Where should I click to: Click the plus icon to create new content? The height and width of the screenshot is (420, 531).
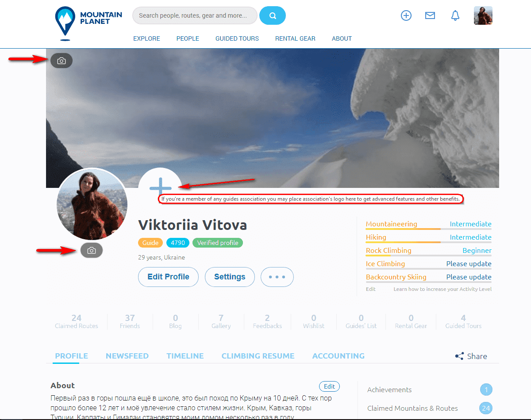click(x=406, y=15)
